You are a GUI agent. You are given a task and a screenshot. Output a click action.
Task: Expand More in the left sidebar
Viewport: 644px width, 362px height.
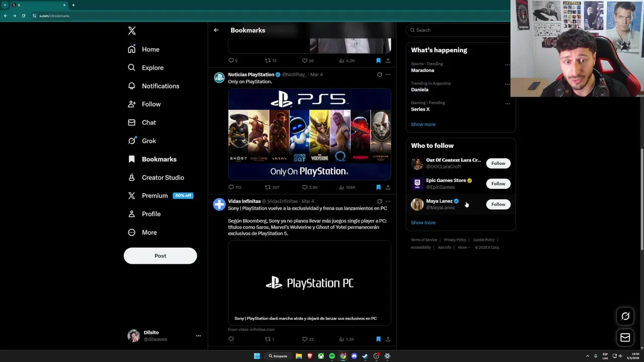click(x=142, y=232)
